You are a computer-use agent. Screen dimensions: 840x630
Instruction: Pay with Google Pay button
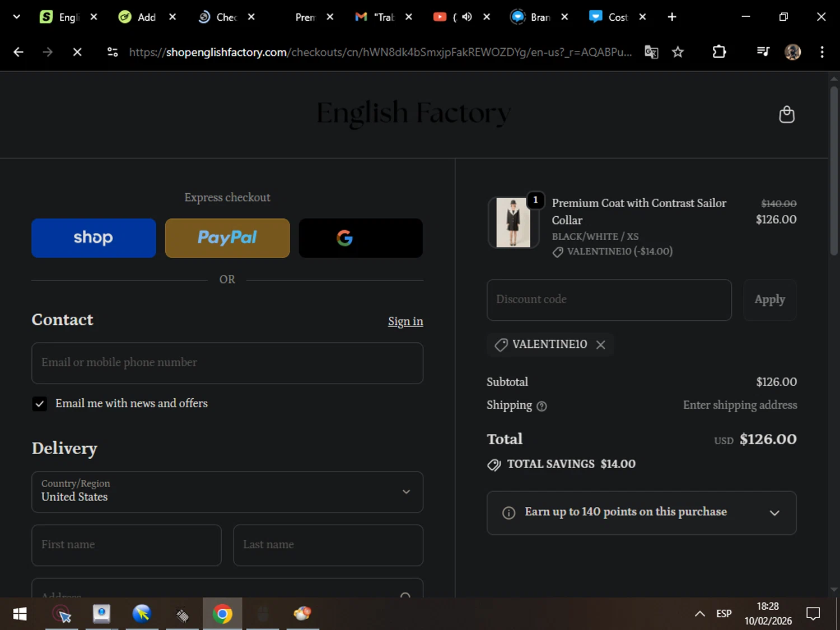(x=361, y=238)
